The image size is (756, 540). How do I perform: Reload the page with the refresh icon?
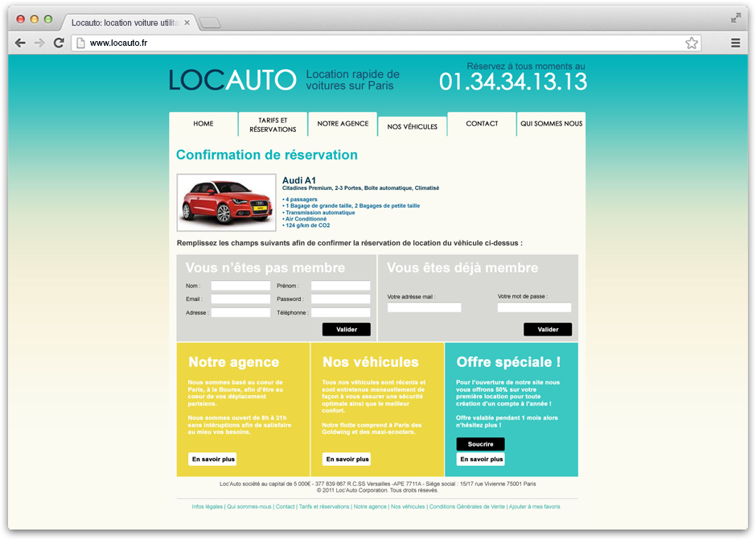coord(59,43)
